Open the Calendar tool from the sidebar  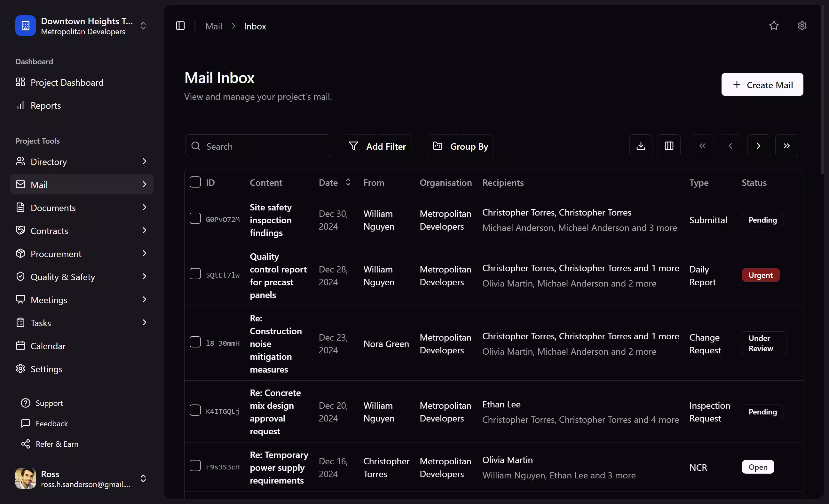(48, 346)
